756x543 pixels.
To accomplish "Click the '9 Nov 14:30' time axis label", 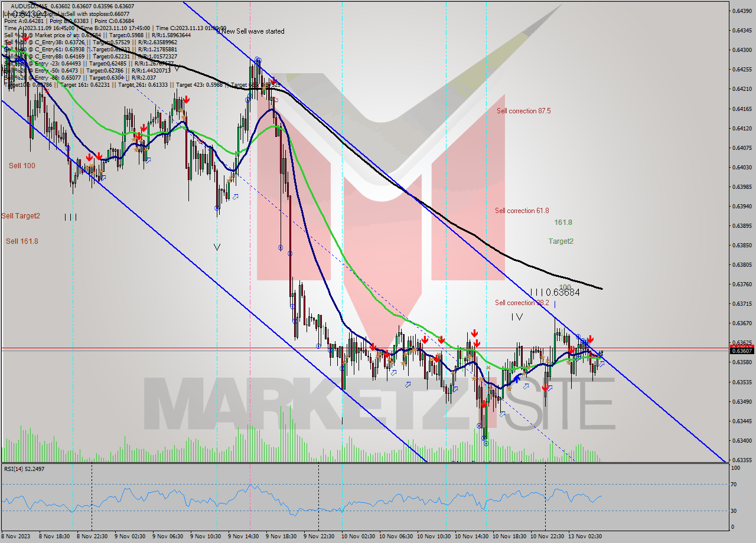I will tap(243, 537).
